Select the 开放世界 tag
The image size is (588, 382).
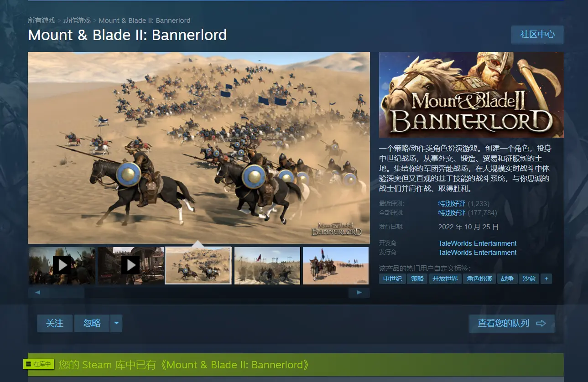[x=445, y=279]
